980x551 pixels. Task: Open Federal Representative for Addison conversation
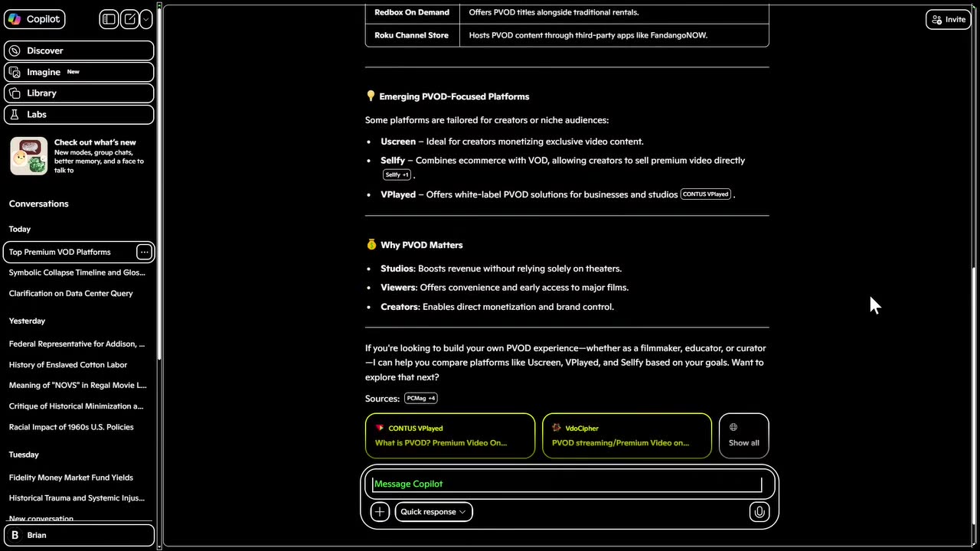click(77, 344)
